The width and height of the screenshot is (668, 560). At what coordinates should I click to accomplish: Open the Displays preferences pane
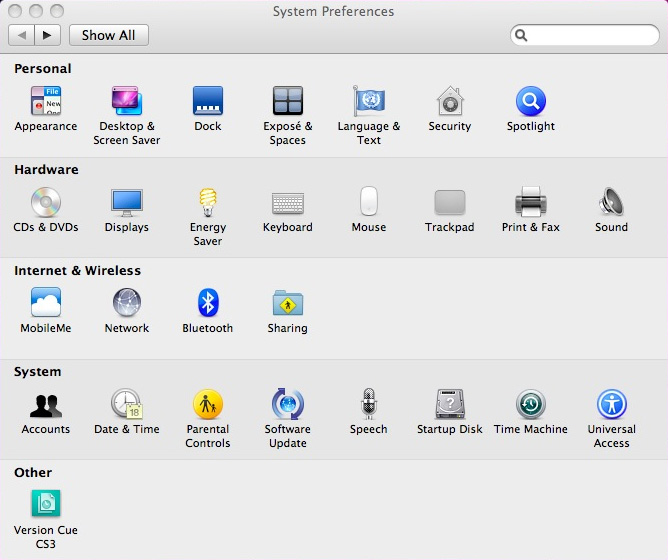pos(127,203)
